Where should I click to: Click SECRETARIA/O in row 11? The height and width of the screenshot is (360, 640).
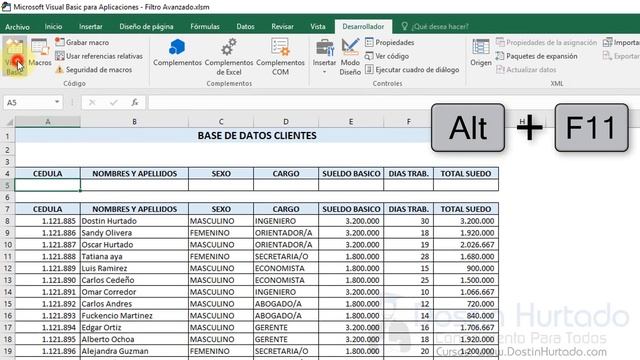click(x=286, y=256)
